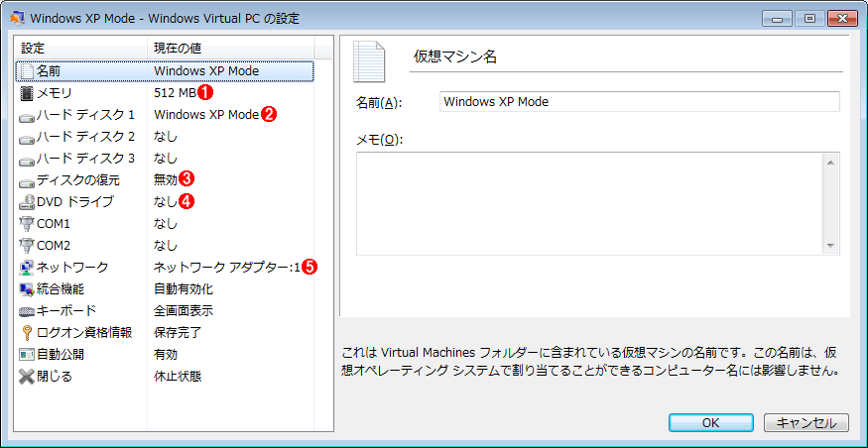Select the 名前 setting row
Screen dimensions: 868x448
click(166, 70)
